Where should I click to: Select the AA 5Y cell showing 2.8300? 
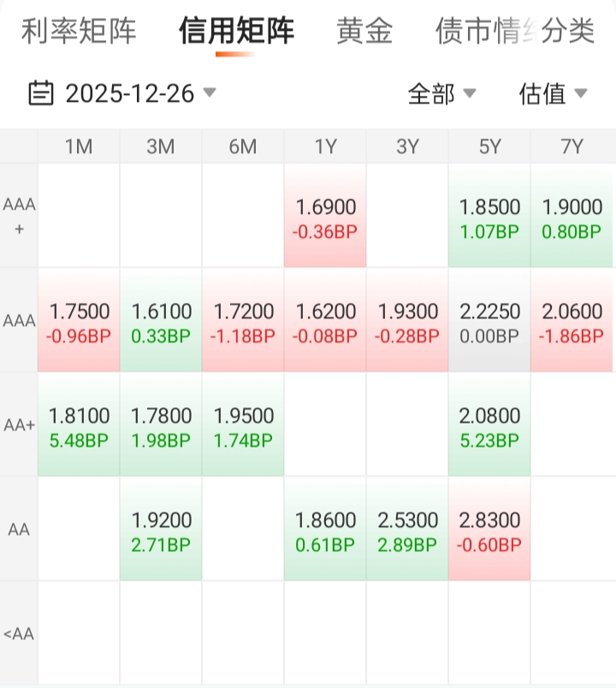(489, 531)
